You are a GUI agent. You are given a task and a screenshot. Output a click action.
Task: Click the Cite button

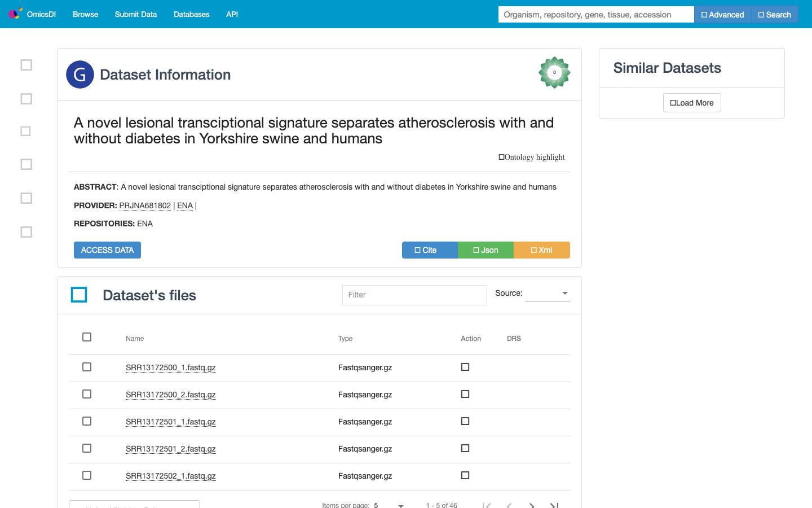click(x=430, y=250)
